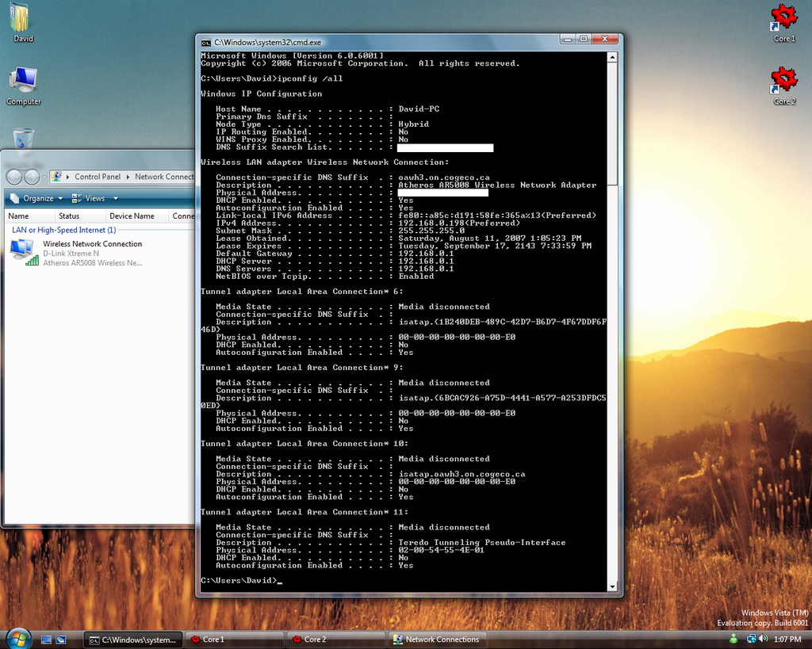Click the 'D-Link Xtreme N' network name text

71,254
